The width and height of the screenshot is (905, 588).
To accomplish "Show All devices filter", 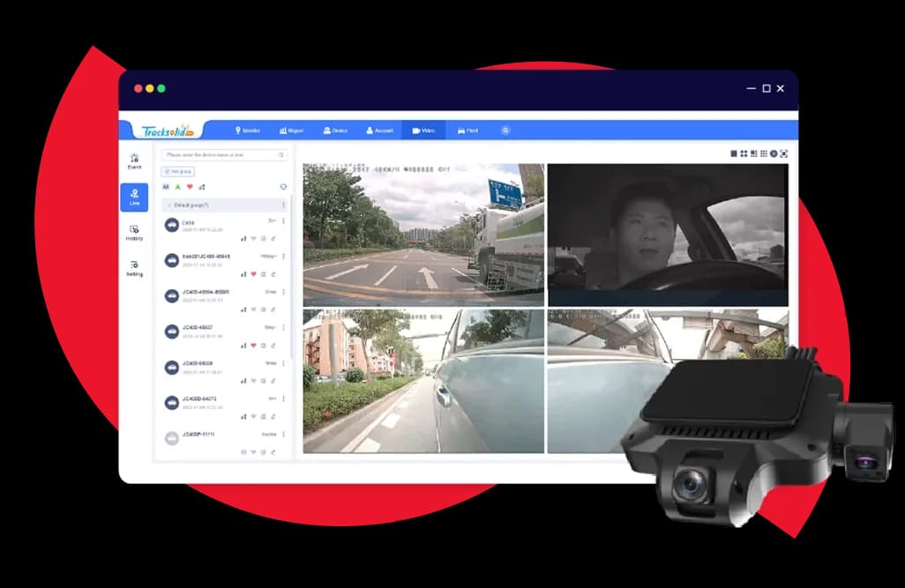I will coord(166,187).
